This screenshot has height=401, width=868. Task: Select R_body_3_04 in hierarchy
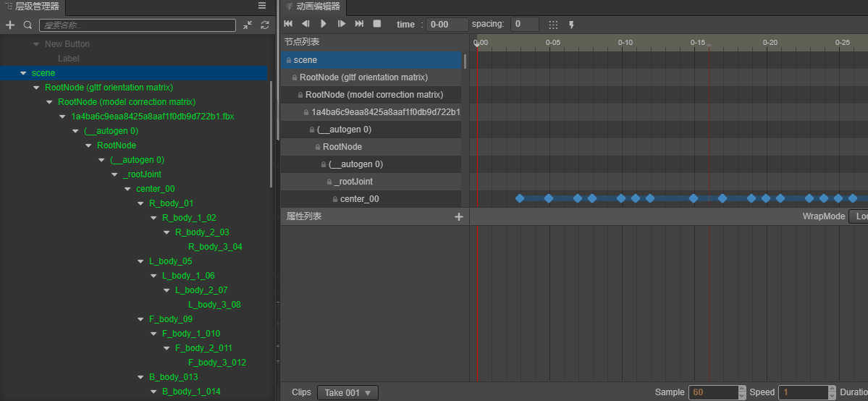click(215, 247)
